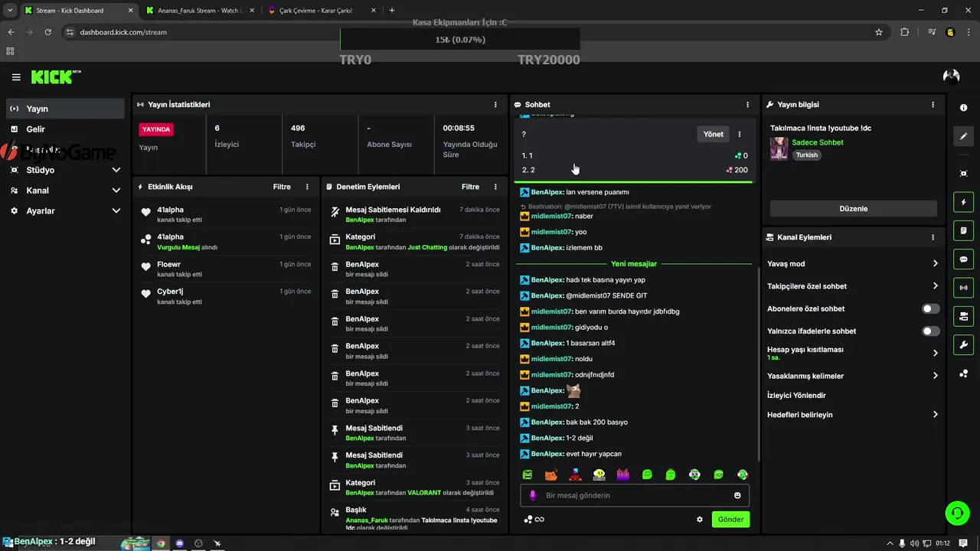Click the Kick logo in the header

click(x=55, y=77)
